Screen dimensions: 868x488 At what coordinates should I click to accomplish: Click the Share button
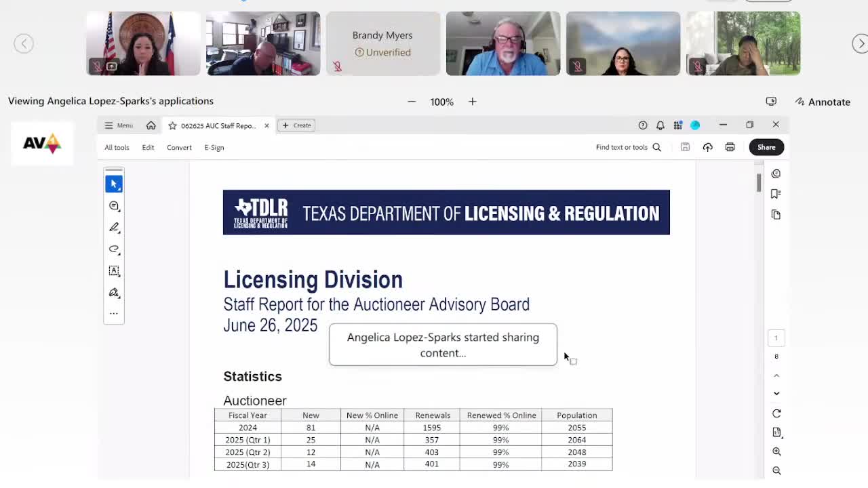pos(766,147)
